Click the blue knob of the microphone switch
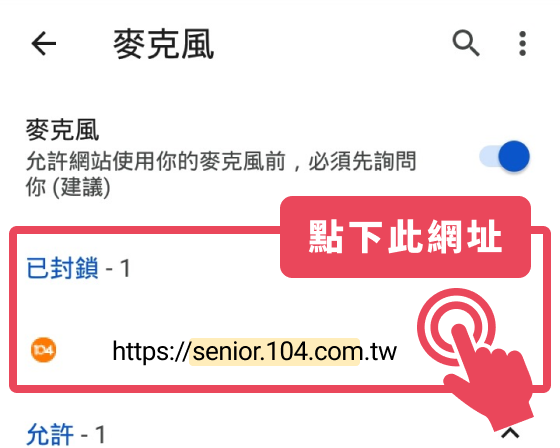This screenshot has width=560, height=448. coord(514,156)
